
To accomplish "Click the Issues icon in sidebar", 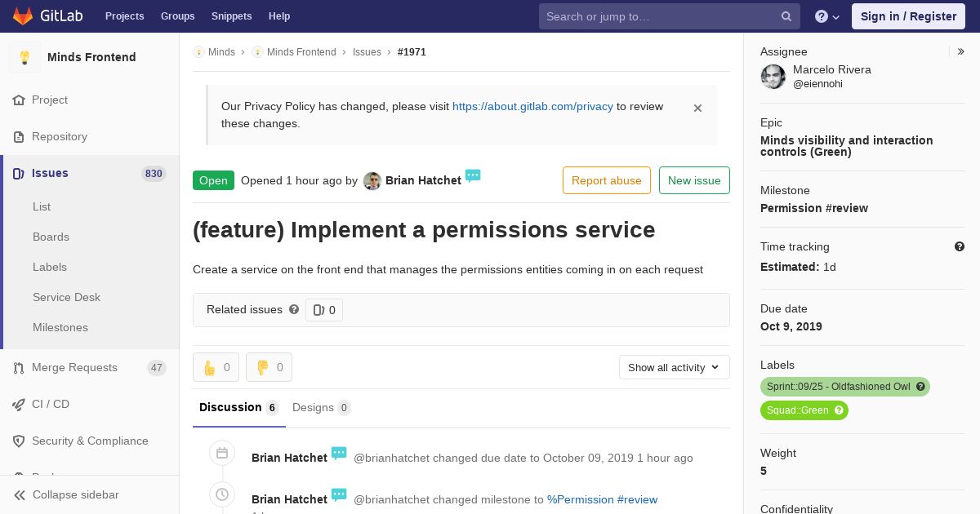I will click(19, 174).
